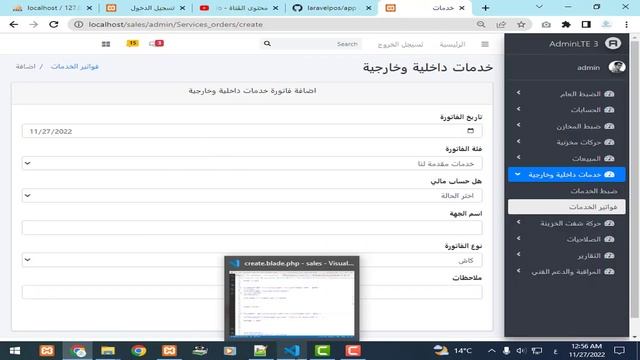Click the search magnifier icon in navbar
Viewport: 640px width, 360px height.
267,43
